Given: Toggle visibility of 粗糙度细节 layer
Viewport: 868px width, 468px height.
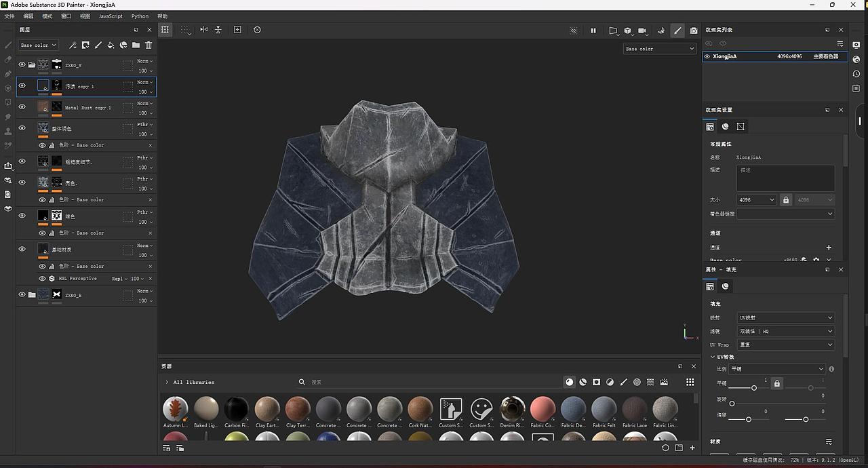Looking at the screenshot, I should pyautogui.click(x=22, y=161).
